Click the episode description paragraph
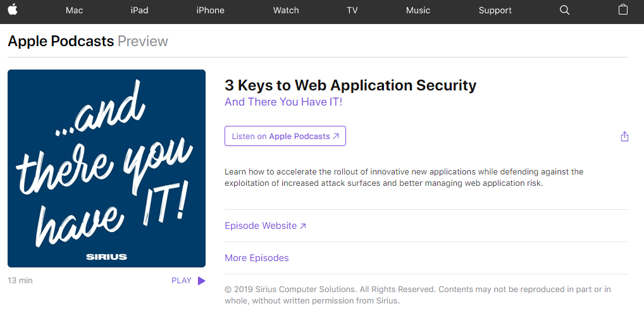644x330 pixels. (x=404, y=177)
